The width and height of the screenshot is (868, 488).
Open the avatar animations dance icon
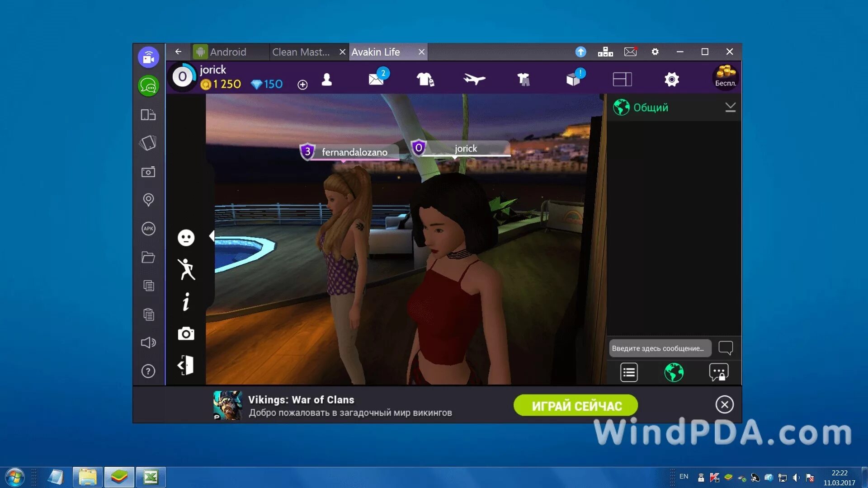point(186,269)
